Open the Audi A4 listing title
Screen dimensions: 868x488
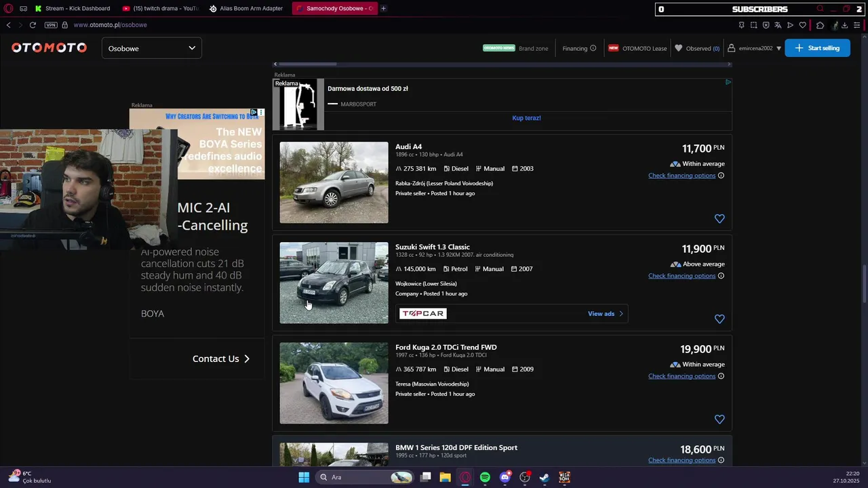[408, 146]
